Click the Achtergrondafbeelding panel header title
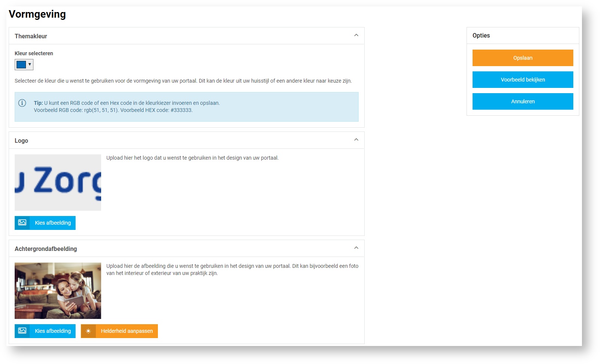Image resolution: width=600 pixels, height=364 pixels. click(x=46, y=249)
